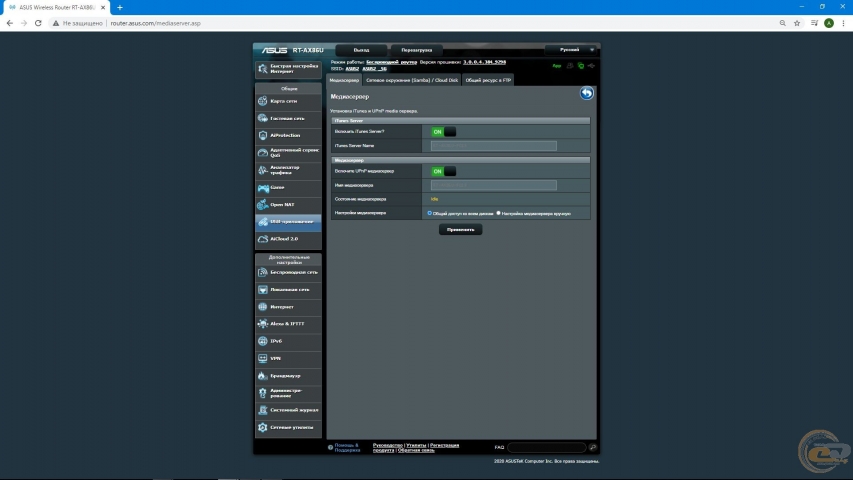This screenshot has width=853, height=480.
Task: Click the media server name field
Action: 493,186
